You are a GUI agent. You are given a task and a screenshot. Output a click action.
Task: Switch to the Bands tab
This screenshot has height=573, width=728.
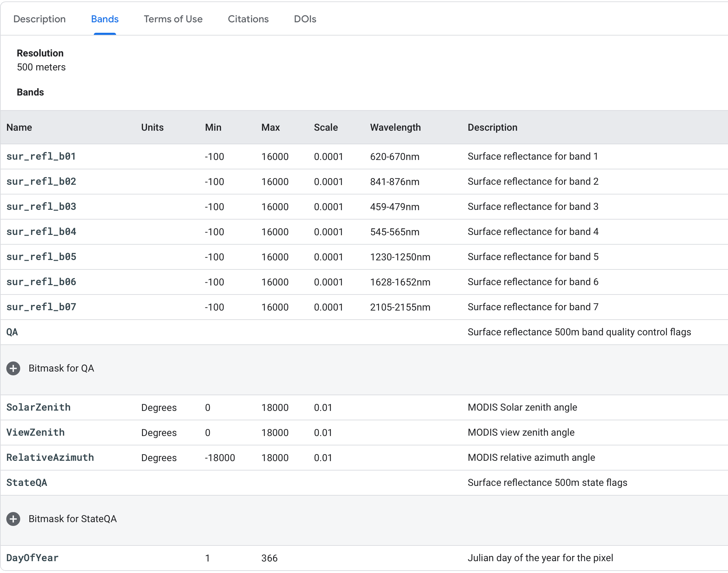pos(105,19)
